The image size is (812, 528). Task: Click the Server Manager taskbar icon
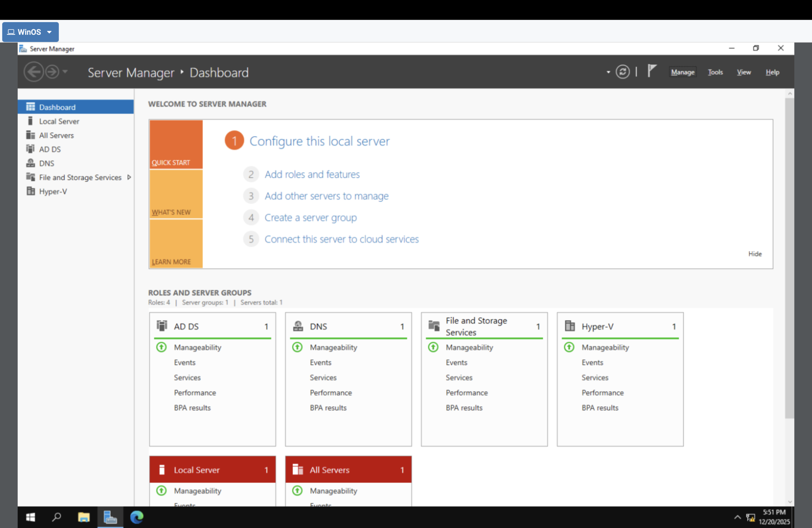110,517
